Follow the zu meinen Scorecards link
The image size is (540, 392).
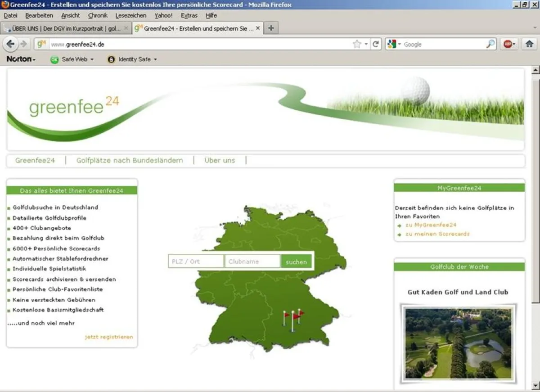point(437,234)
